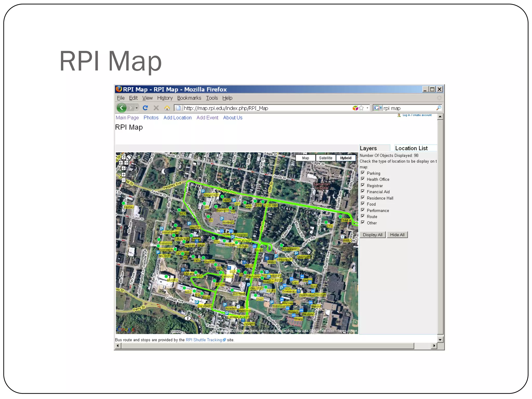Open the Bookmarks menu
Viewport: 532px width, 399px height.
click(189, 98)
